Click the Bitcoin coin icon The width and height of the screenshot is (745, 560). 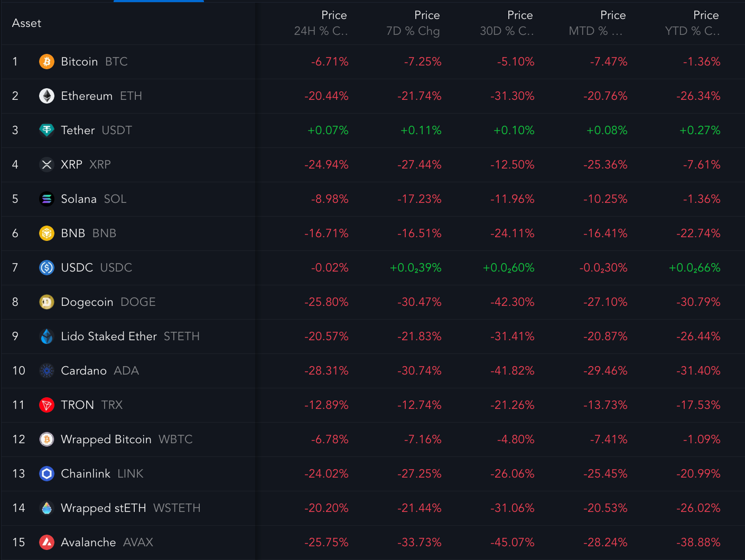[46, 62]
